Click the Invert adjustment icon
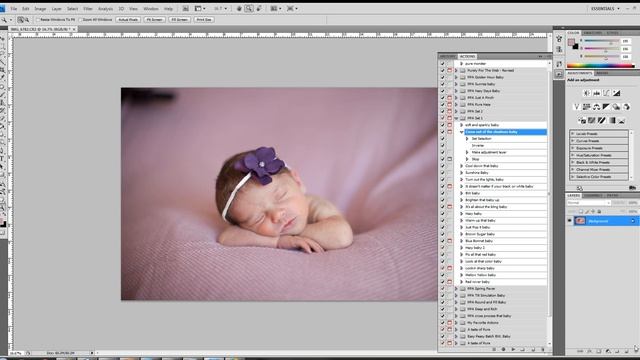 582,120
